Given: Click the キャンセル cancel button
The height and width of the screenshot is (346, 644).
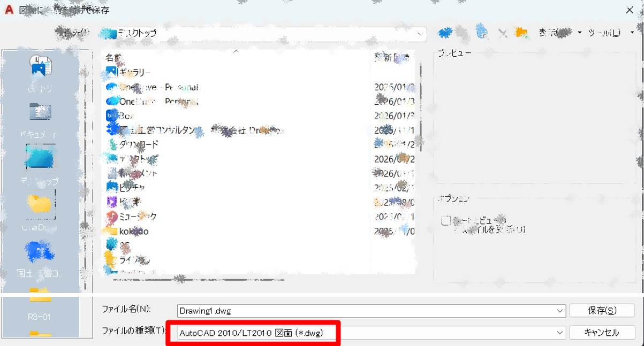Looking at the screenshot, I should click(x=602, y=333).
